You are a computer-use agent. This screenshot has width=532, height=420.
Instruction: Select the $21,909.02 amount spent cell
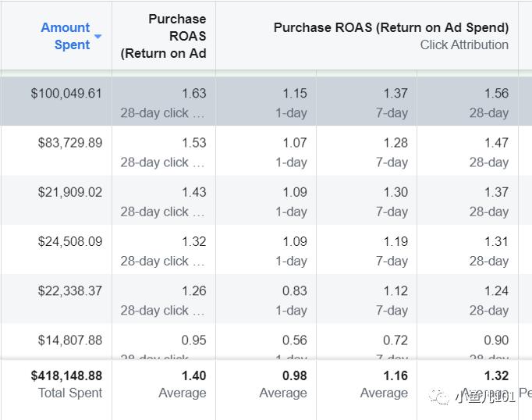(x=69, y=192)
